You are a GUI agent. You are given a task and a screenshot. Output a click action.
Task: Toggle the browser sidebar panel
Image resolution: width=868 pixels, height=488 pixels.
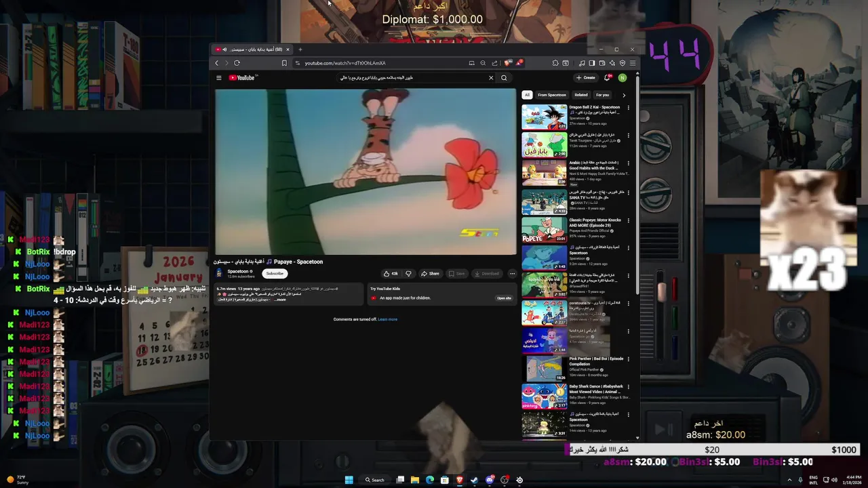[592, 63]
